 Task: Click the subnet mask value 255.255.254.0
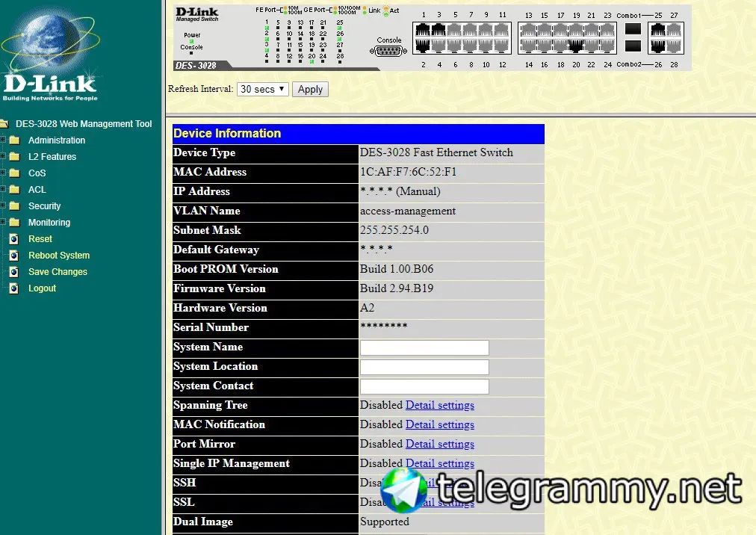click(x=394, y=230)
